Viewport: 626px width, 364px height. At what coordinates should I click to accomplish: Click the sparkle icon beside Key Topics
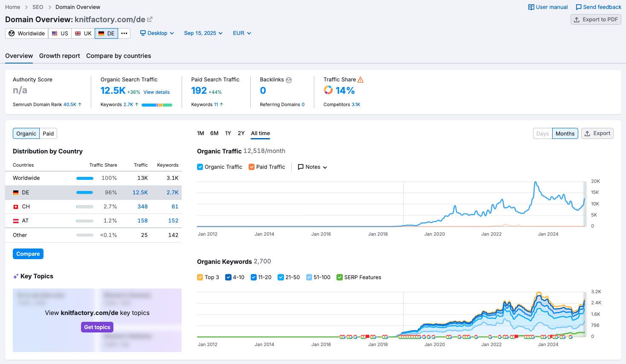(x=16, y=277)
